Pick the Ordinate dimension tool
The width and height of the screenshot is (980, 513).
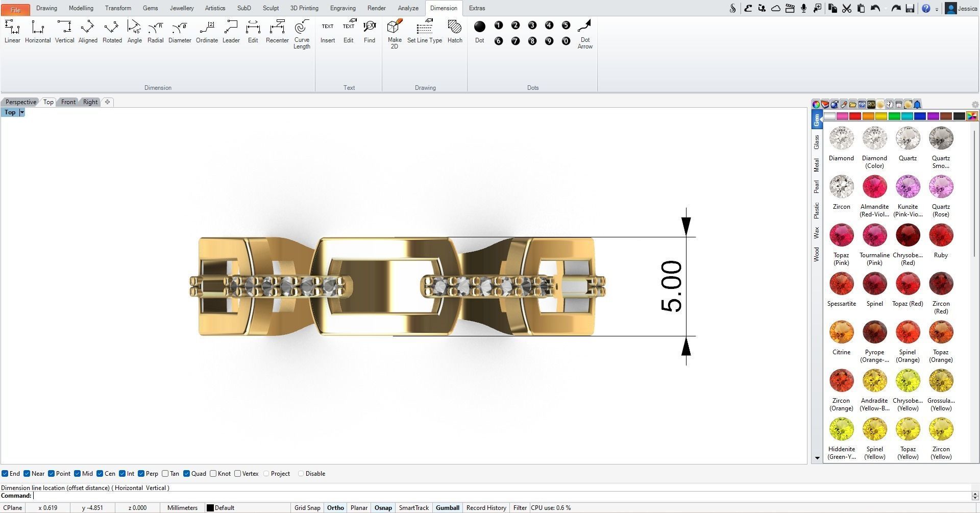pyautogui.click(x=207, y=32)
